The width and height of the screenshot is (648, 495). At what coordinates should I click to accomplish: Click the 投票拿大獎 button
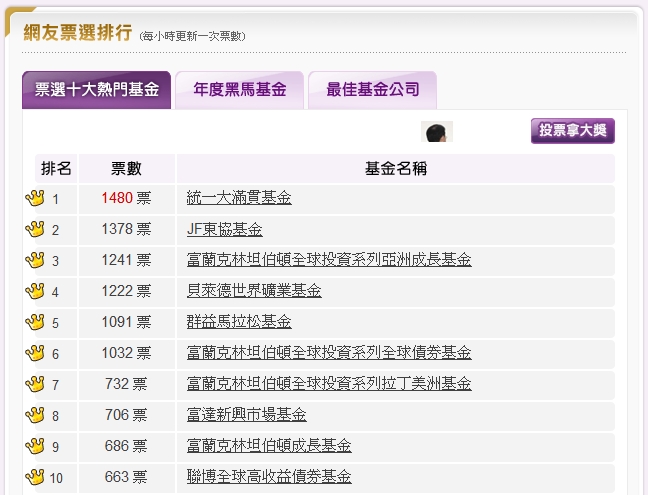coord(573,131)
